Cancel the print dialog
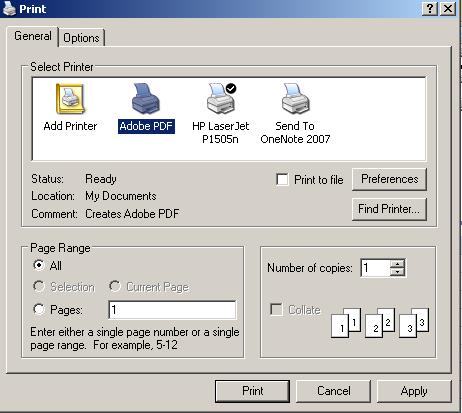The height and width of the screenshot is (413, 462). pos(334,391)
